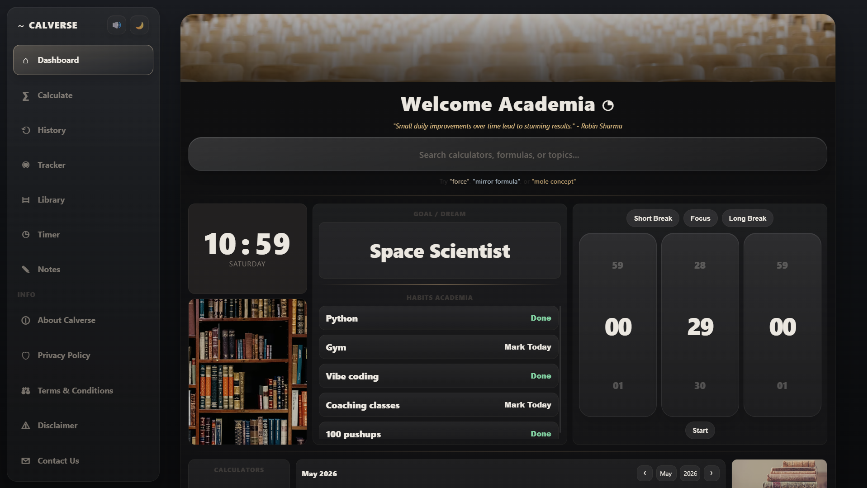Click the Privacy Policy shield icon
Screen dimensions: 868x488
(x=26, y=355)
